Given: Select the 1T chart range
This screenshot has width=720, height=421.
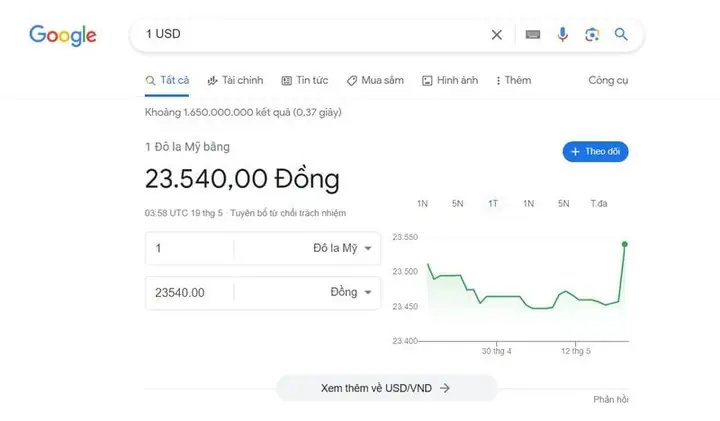Looking at the screenshot, I should 493,203.
